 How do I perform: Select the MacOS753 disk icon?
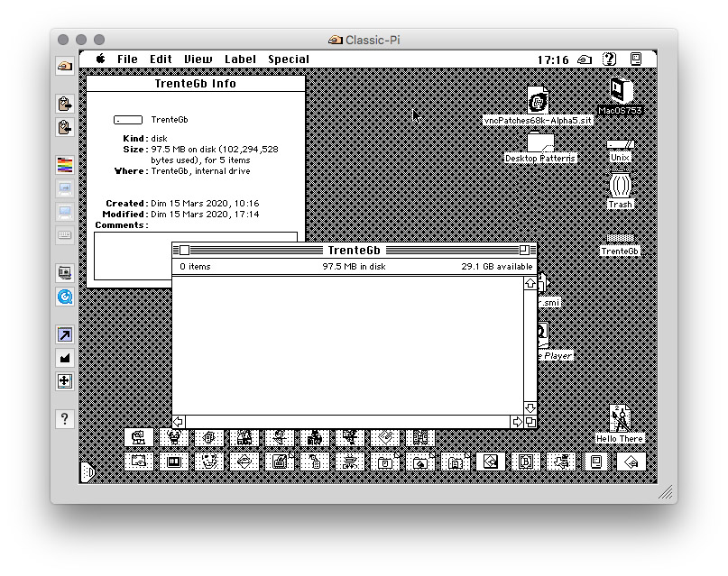621,91
